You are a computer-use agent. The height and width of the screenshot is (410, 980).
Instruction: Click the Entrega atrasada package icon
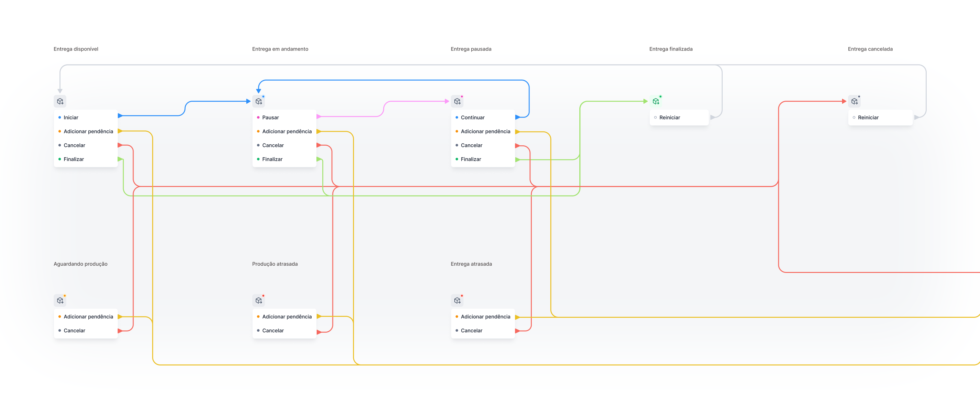(x=457, y=300)
